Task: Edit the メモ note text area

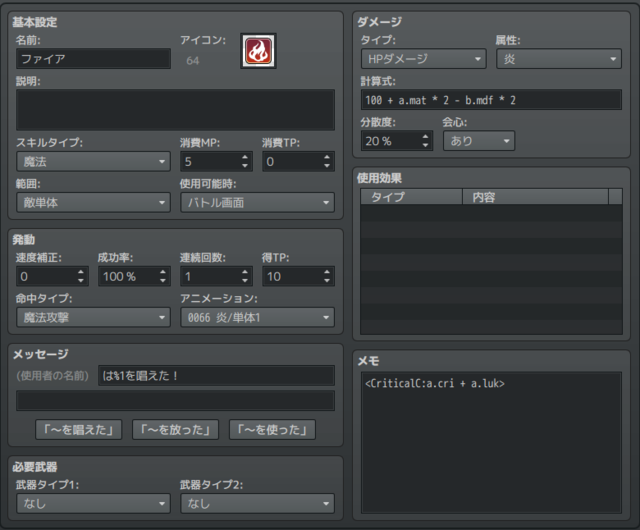Action: 491,442
